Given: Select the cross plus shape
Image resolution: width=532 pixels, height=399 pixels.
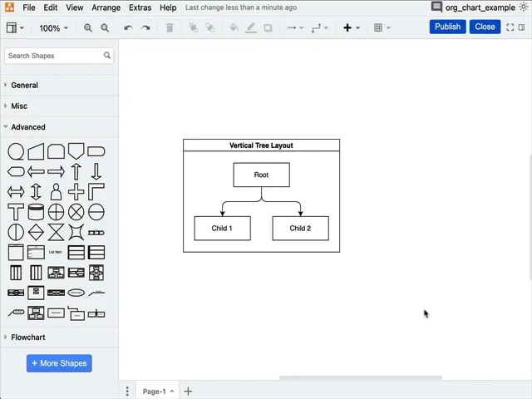Looking at the screenshot, I should pos(76,192).
